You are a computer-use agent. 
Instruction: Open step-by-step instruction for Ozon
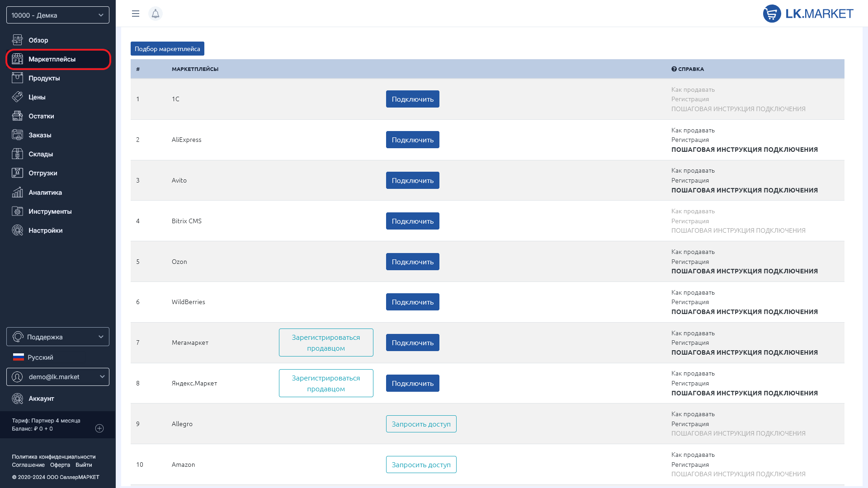[x=744, y=271]
